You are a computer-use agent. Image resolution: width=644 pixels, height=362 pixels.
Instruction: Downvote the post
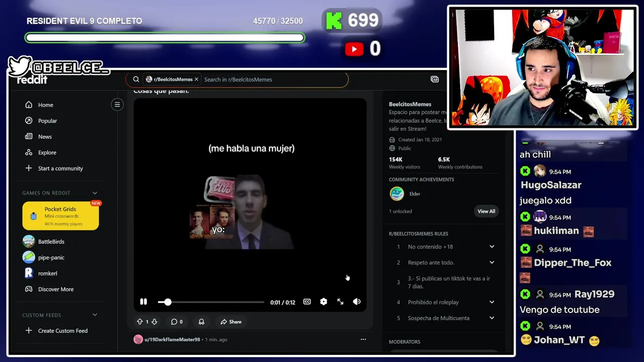pos(154,322)
